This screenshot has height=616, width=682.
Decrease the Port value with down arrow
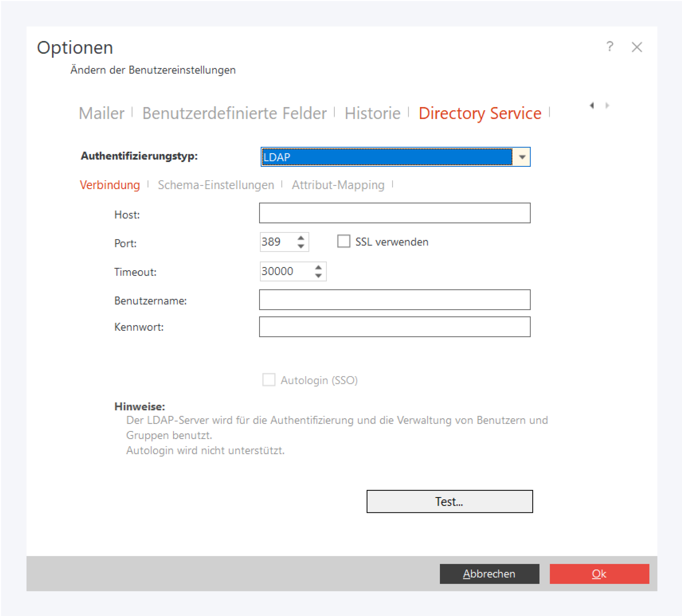click(x=301, y=246)
